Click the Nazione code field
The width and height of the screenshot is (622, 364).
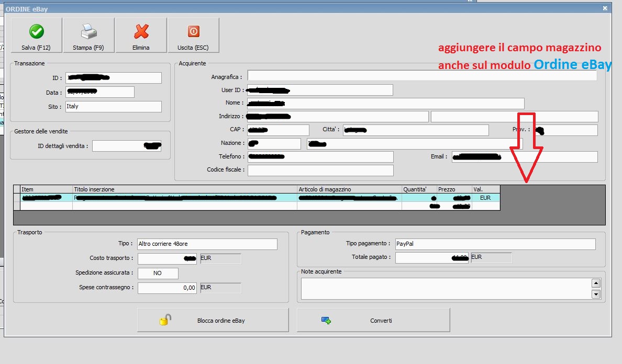tap(274, 143)
